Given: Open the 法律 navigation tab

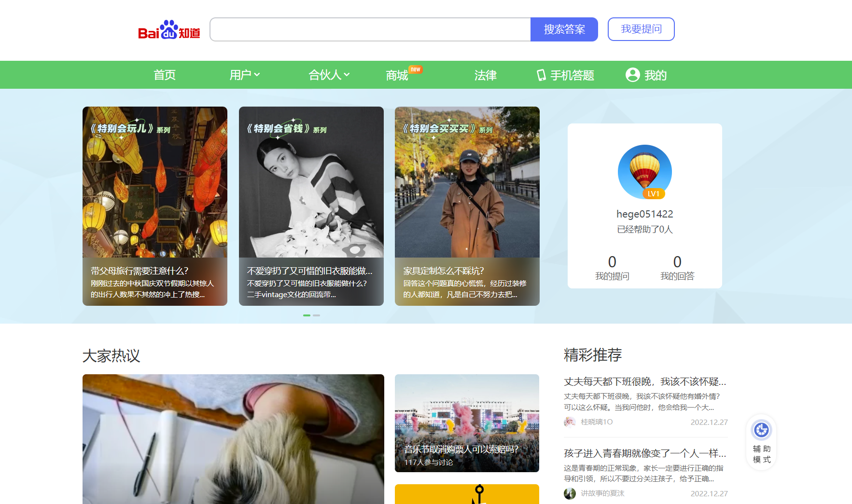Looking at the screenshot, I should [485, 75].
